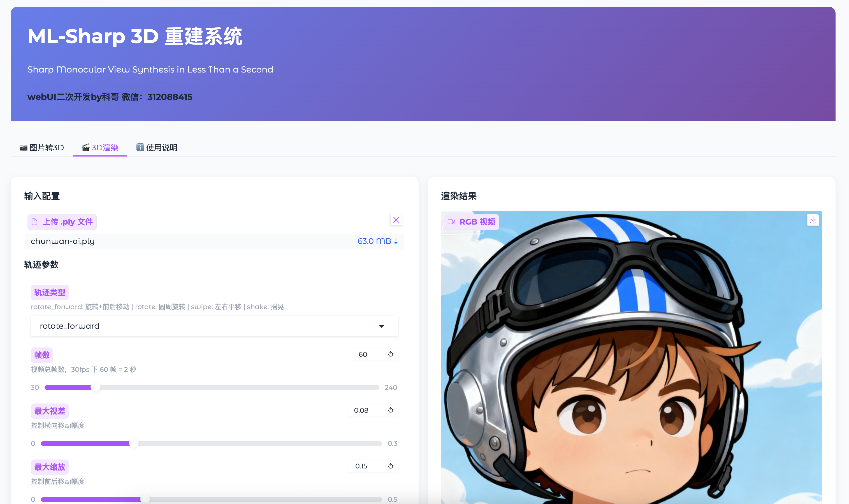Download the rendered RGB video
Image resolution: width=849 pixels, height=504 pixels.
pyautogui.click(x=813, y=220)
